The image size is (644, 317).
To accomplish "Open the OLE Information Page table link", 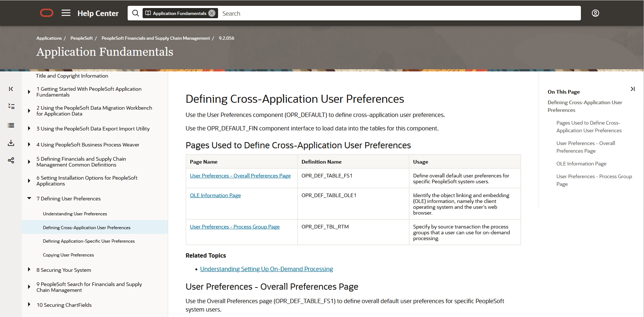I will point(215,195).
